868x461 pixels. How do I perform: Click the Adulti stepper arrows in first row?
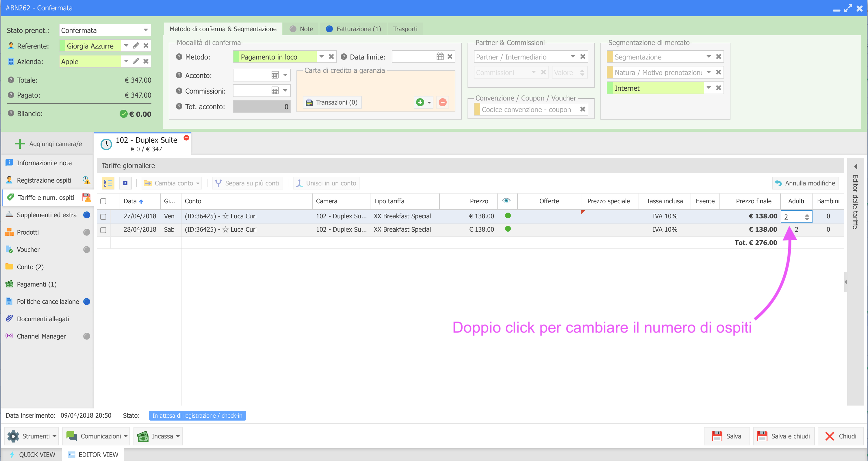pyautogui.click(x=807, y=217)
